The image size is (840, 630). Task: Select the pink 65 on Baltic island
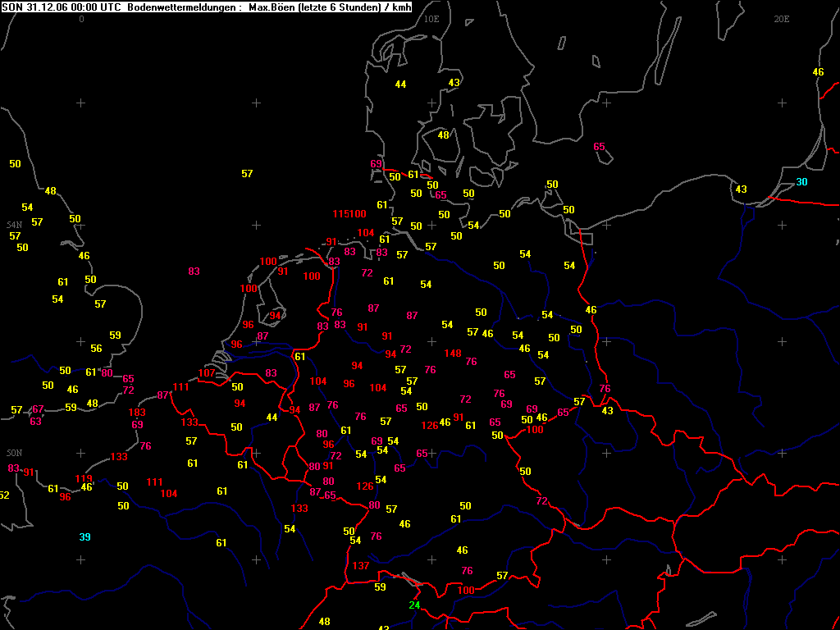(599, 147)
